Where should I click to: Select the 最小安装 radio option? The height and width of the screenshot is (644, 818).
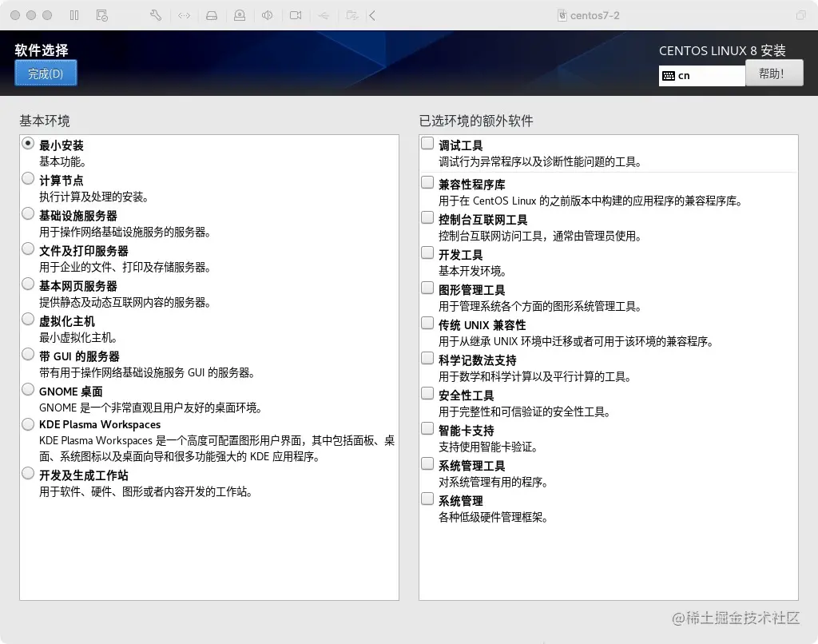click(28, 144)
